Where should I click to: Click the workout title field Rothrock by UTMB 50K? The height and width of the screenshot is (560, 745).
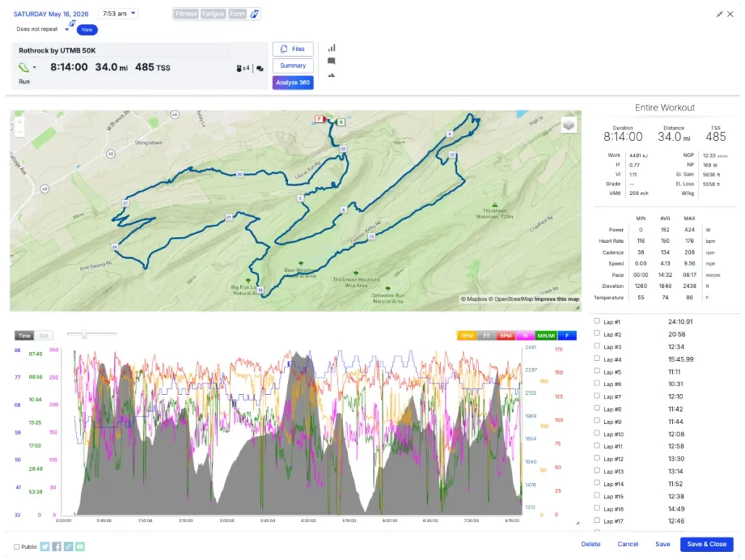click(x=122, y=50)
